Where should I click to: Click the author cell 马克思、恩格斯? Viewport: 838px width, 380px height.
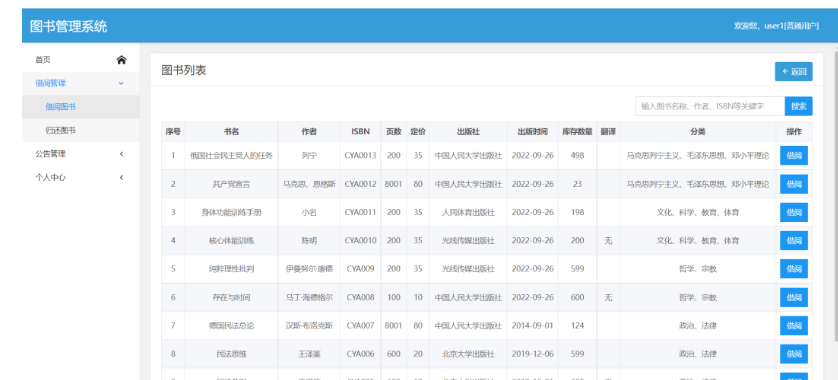309,184
